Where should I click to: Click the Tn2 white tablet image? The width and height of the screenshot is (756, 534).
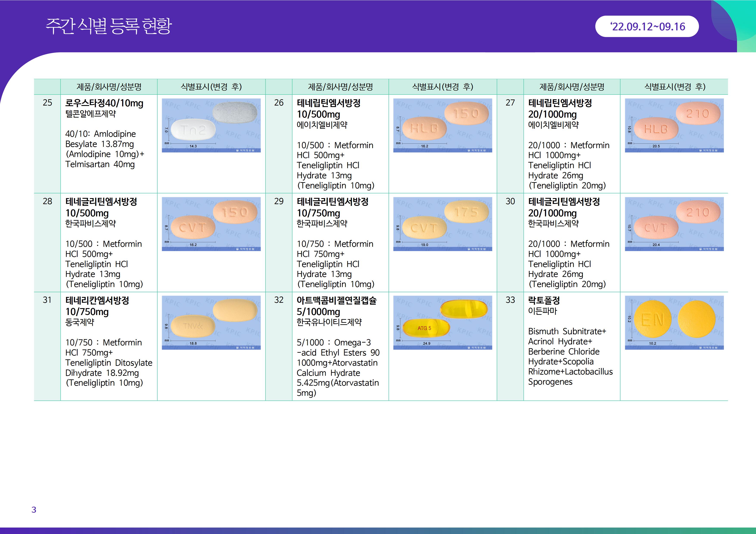(x=211, y=125)
